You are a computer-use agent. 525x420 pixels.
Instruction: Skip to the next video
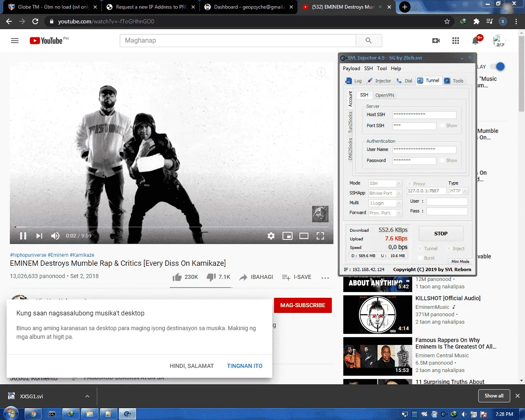click(39, 236)
